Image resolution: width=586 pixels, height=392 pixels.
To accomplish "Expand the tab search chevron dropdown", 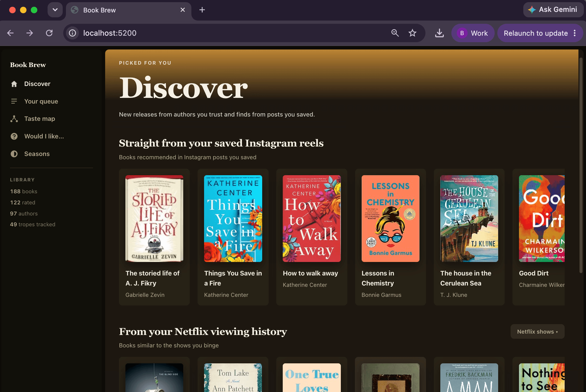I will pos(55,10).
